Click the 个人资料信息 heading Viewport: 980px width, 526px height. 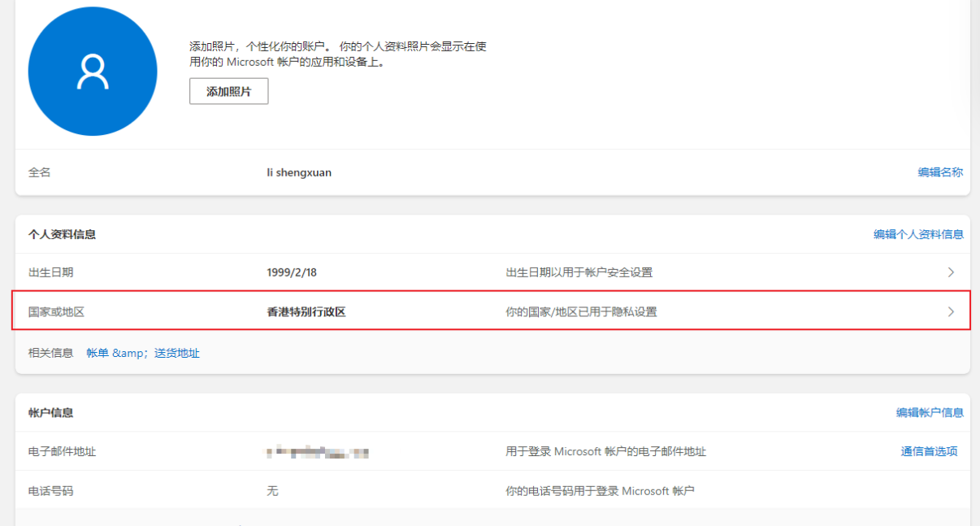pyautogui.click(x=63, y=234)
